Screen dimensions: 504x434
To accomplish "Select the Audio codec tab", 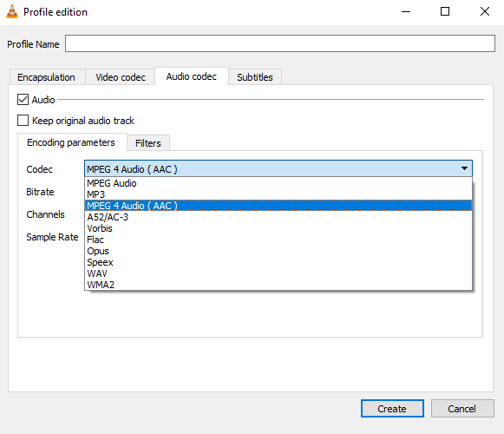I will point(192,76).
